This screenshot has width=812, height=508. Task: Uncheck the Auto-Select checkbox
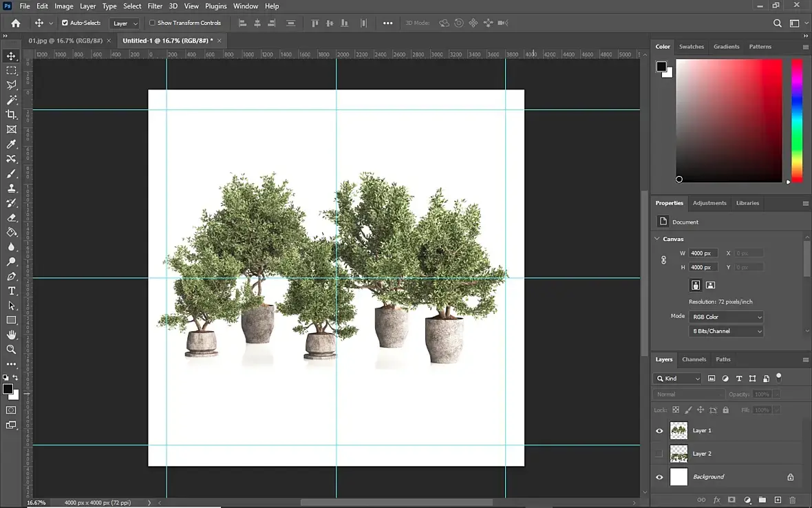pos(65,23)
